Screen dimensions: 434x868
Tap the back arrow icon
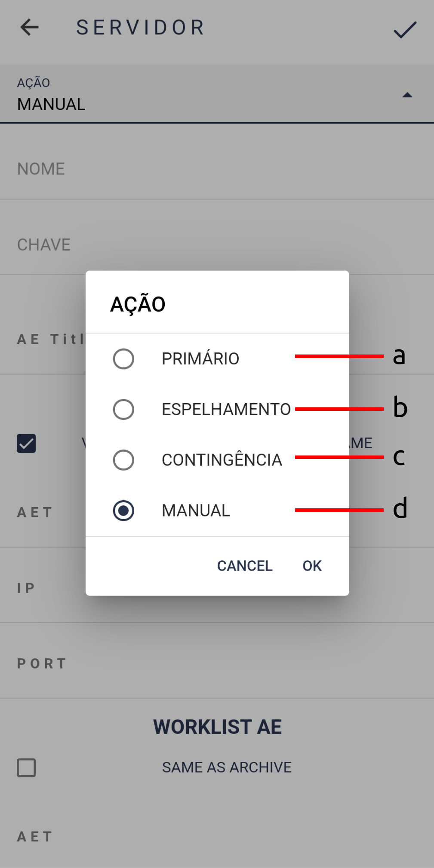tap(29, 28)
